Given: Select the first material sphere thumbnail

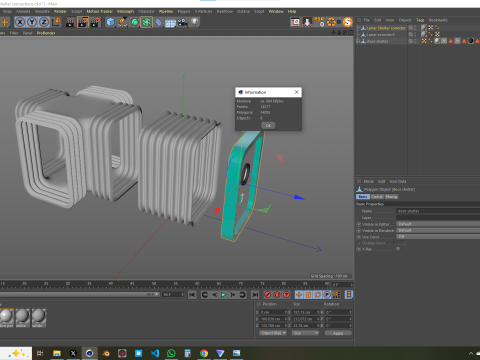Looking at the screenshot, I should 6,316.
